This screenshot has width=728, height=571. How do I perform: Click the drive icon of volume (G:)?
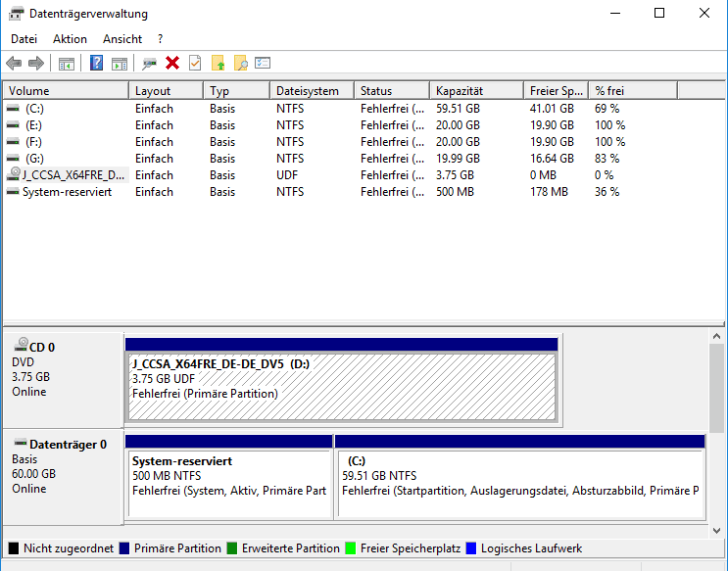[x=13, y=159]
